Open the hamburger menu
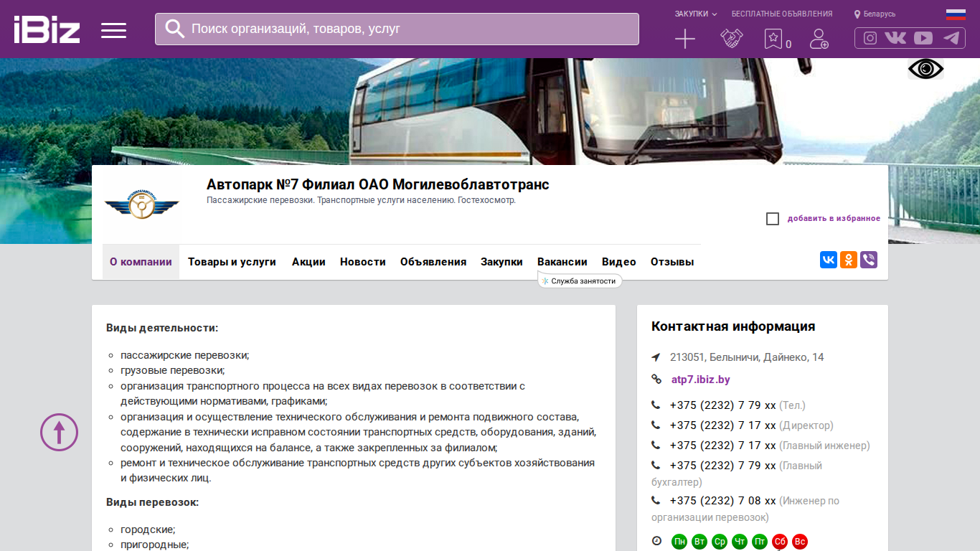This screenshot has height=551, width=980. coord(113,30)
